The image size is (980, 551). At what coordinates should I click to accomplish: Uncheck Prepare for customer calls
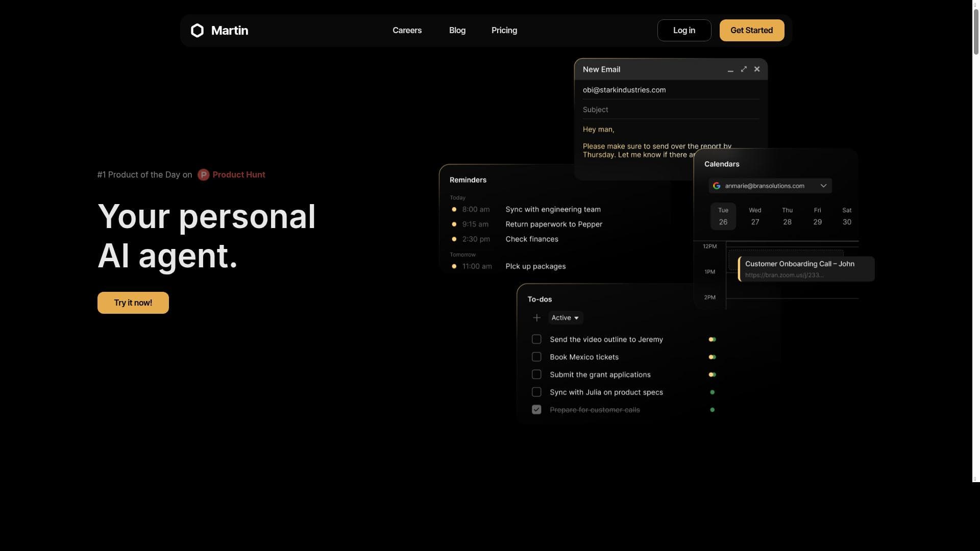tap(536, 410)
